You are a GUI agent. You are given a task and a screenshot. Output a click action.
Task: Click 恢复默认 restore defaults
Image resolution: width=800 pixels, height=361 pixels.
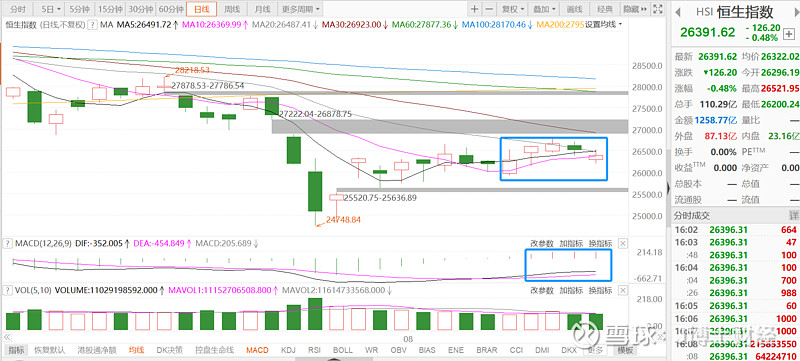pyautogui.click(x=49, y=350)
